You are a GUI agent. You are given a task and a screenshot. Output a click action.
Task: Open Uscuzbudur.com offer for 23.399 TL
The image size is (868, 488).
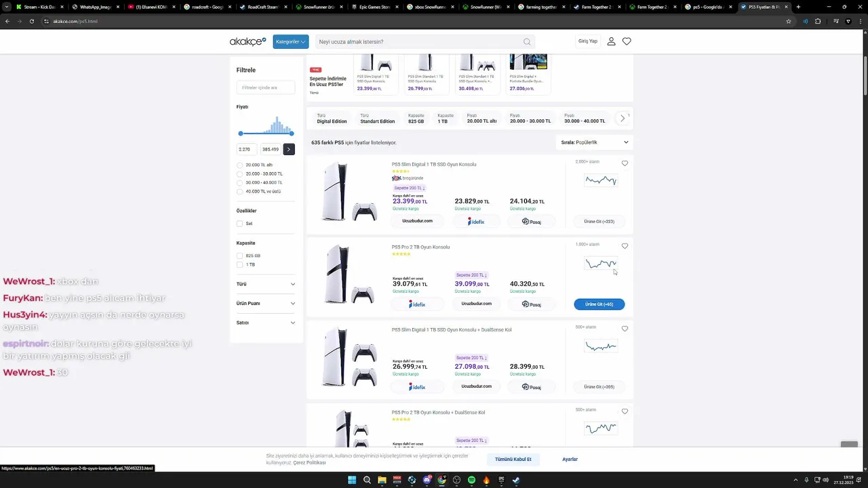(418, 221)
